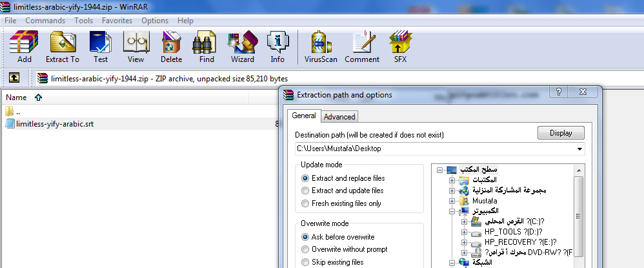Click the Mustafa user folder icon
Image resolution: width=644 pixels, height=268 pixels.
pos(465,201)
